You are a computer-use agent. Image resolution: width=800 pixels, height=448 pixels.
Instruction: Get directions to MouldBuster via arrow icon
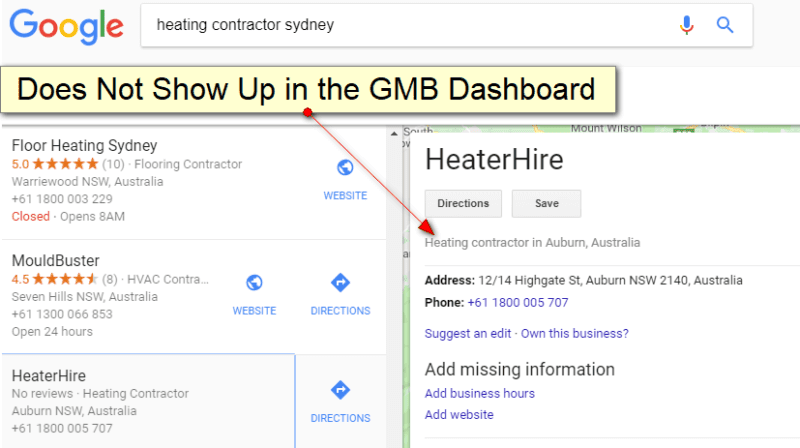(x=340, y=283)
